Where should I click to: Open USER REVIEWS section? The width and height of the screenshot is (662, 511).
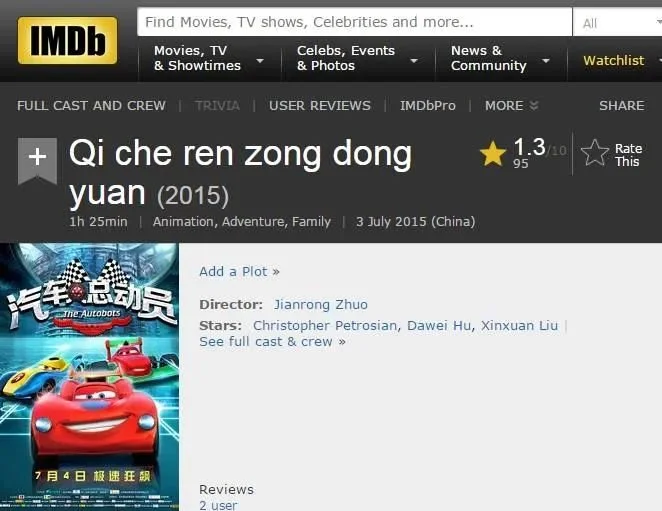pos(320,106)
